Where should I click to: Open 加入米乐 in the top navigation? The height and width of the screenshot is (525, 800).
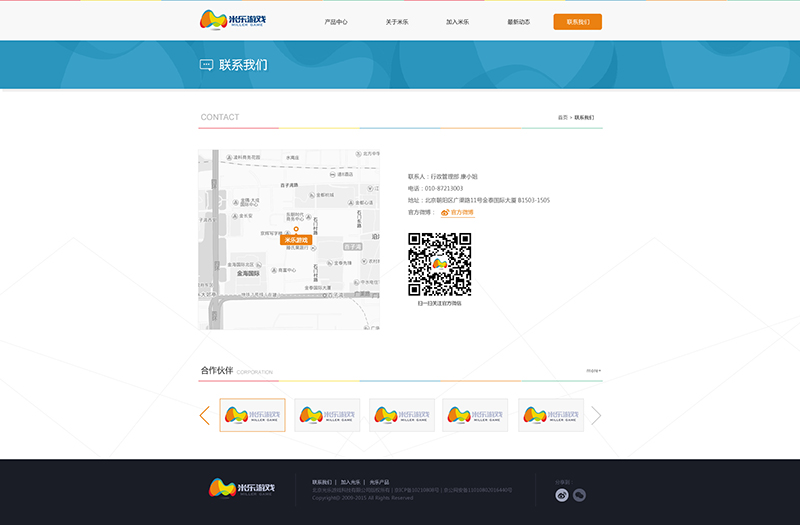457,22
